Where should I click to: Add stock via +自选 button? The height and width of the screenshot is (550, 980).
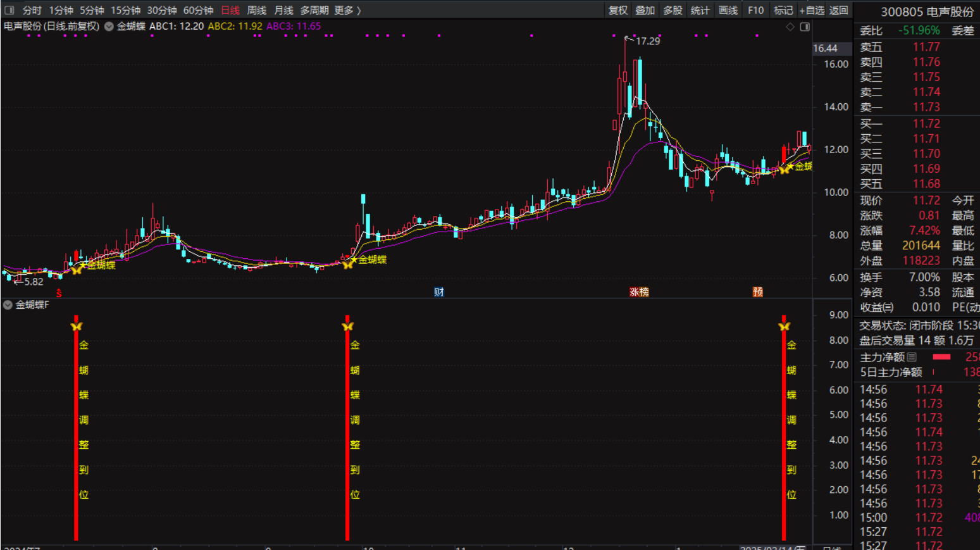pos(812,10)
